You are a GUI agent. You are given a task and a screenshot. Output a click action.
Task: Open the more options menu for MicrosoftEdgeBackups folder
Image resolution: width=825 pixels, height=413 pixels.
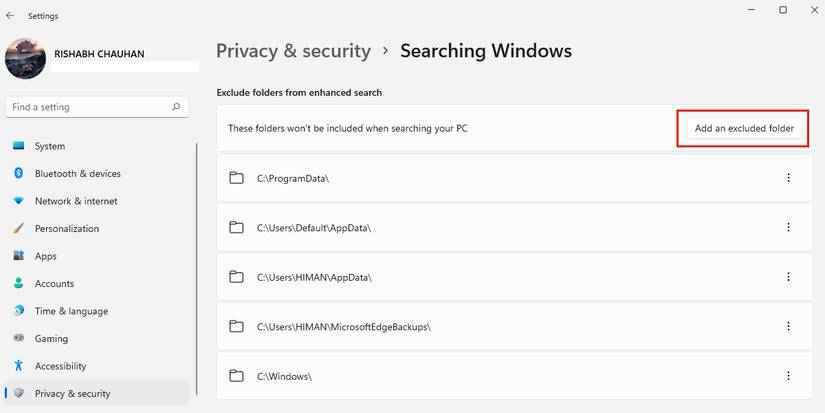[x=788, y=327]
